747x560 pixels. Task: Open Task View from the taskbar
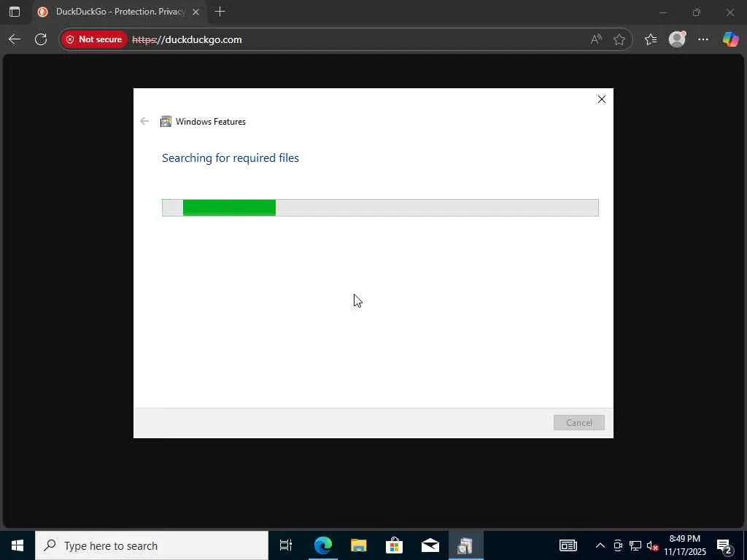286,545
